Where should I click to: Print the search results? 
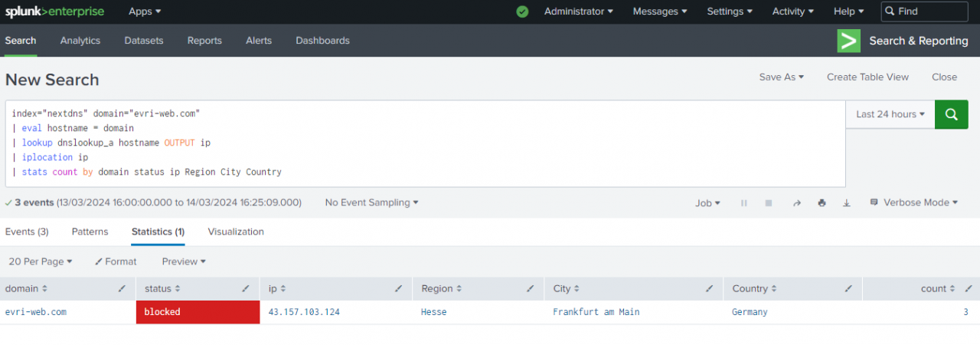tap(822, 203)
